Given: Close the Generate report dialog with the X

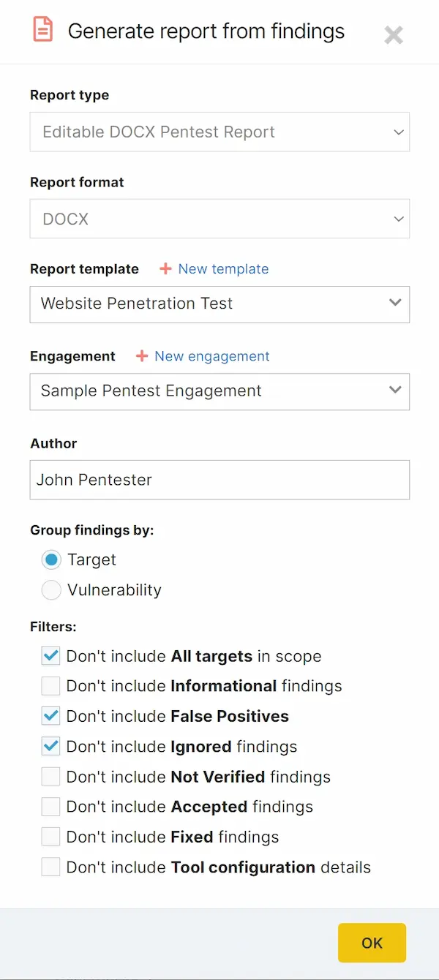Looking at the screenshot, I should point(394,34).
